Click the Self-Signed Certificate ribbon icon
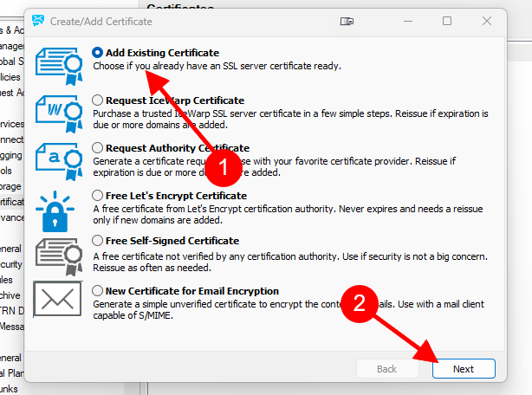532x395 pixels. tap(58, 252)
